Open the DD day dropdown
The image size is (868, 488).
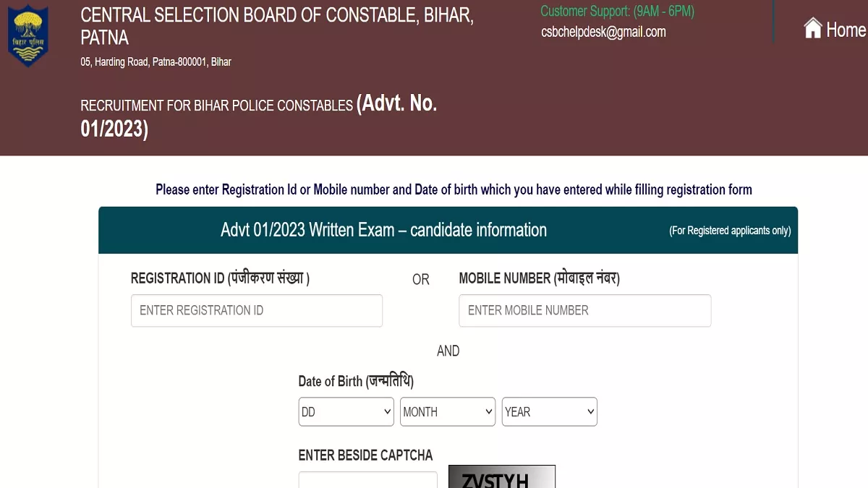346,412
